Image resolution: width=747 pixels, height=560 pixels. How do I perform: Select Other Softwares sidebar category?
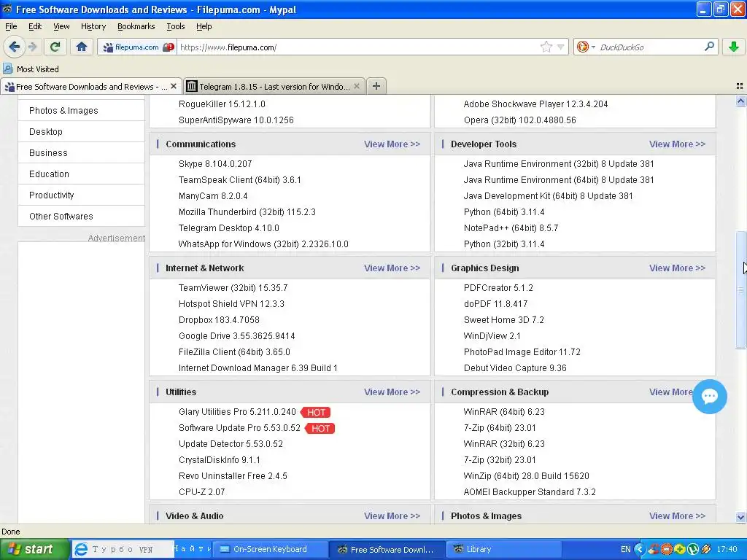82,216
